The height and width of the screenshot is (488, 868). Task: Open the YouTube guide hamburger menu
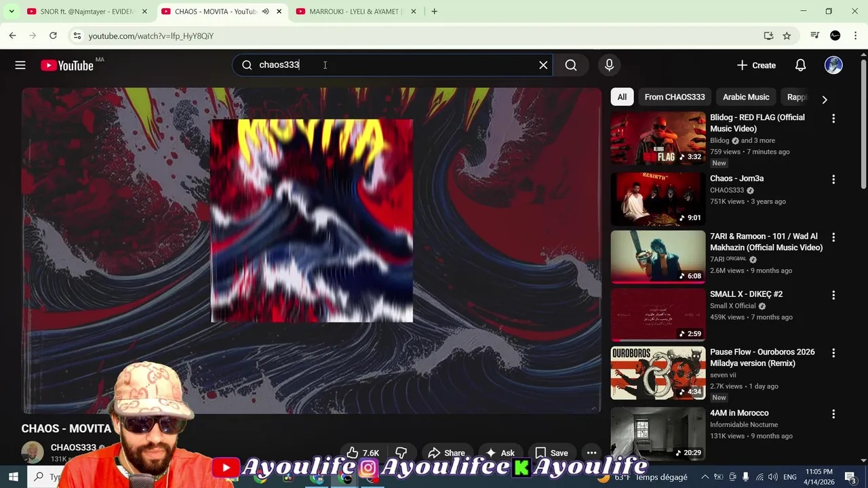20,65
